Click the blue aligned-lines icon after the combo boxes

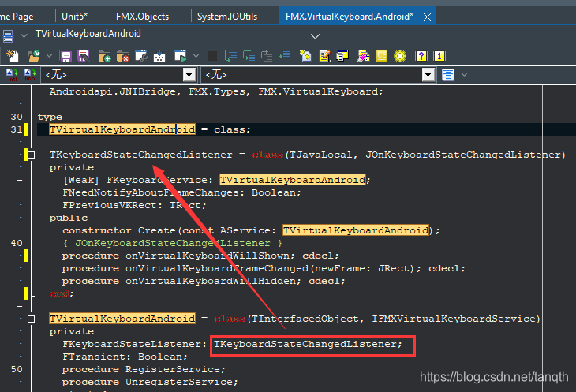pyautogui.click(x=448, y=75)
